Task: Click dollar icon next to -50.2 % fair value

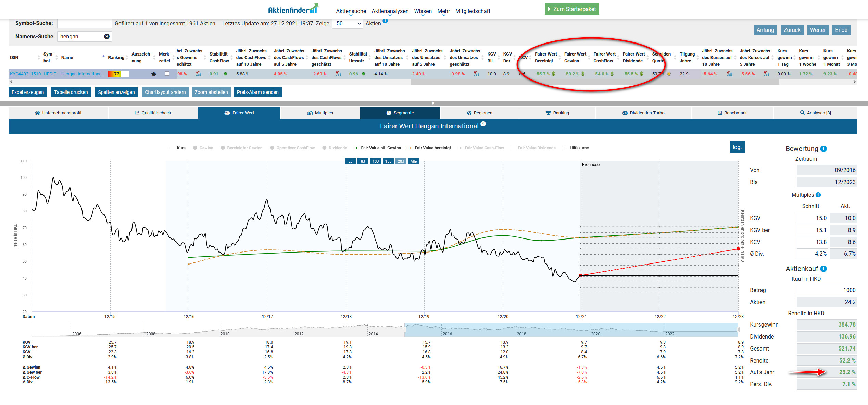Action: [x=583, y=74]
